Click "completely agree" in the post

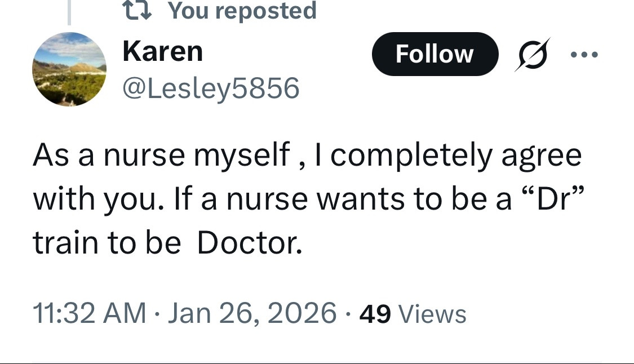pyautogui.click(x=456, y=155)
